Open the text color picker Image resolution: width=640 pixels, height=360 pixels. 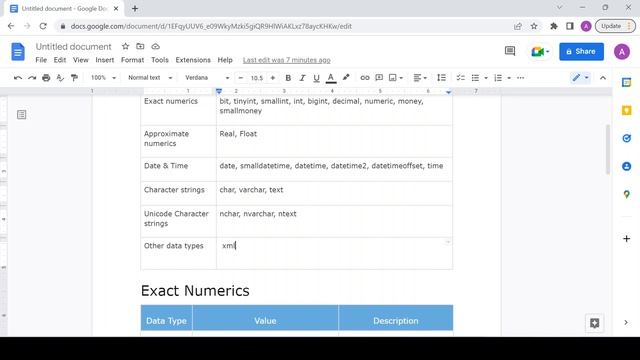(331, 78)
